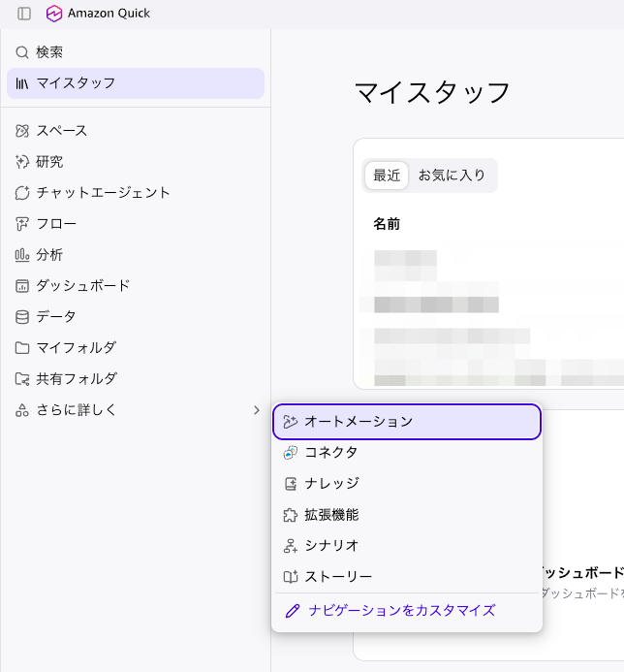Open データ section
Screen dimensions: 624x672
(136, 317)
